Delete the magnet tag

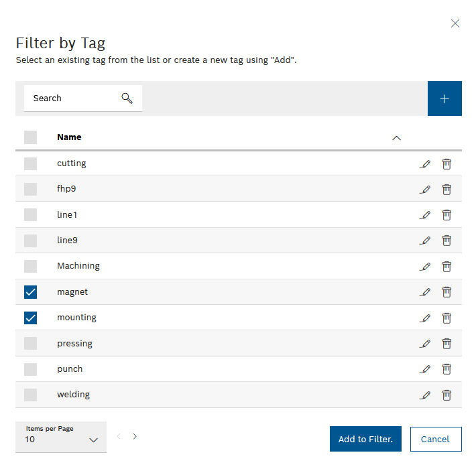click(447, 292)
